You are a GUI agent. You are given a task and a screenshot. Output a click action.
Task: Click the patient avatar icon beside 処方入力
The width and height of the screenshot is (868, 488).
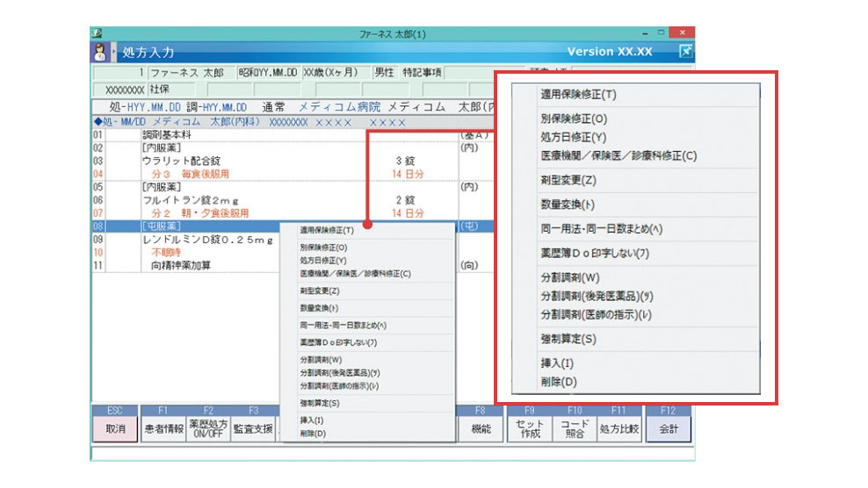pos(99,52)
